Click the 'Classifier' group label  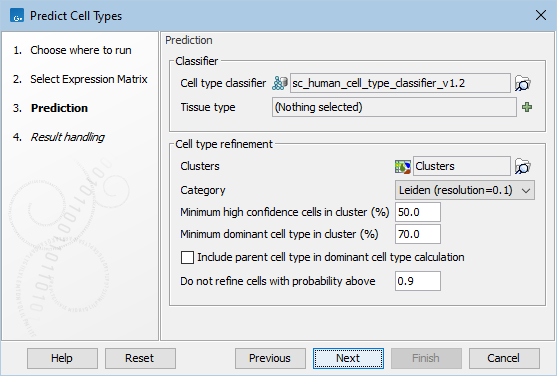[196, 61]
